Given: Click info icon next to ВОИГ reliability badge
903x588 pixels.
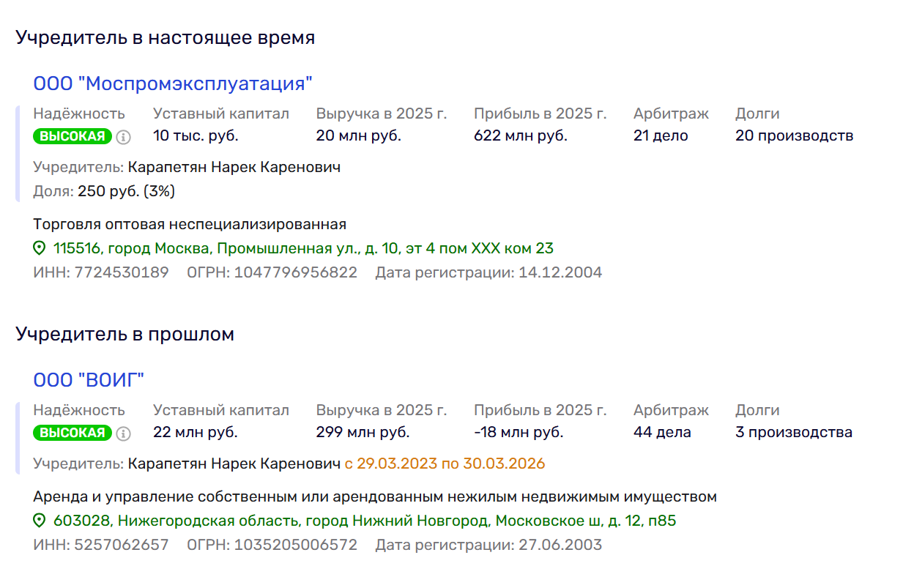Looking at the screenshot, I should (x=124, y=433).
